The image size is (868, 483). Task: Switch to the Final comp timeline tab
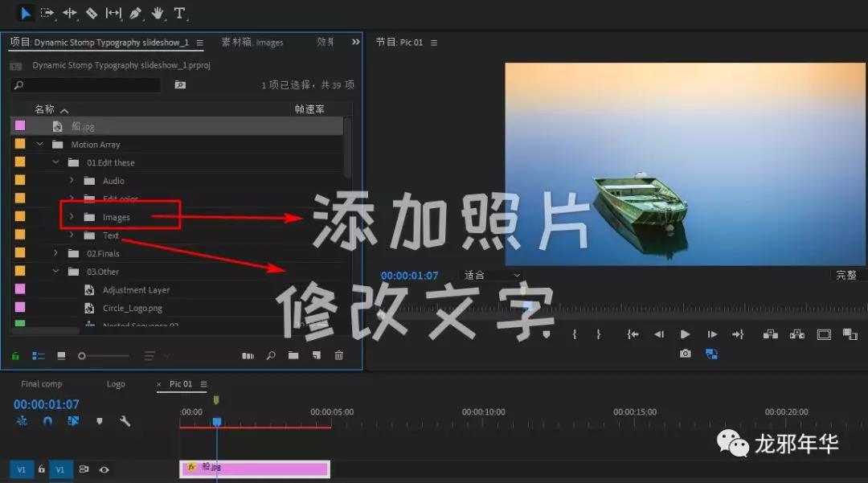[x=42, y=384]
